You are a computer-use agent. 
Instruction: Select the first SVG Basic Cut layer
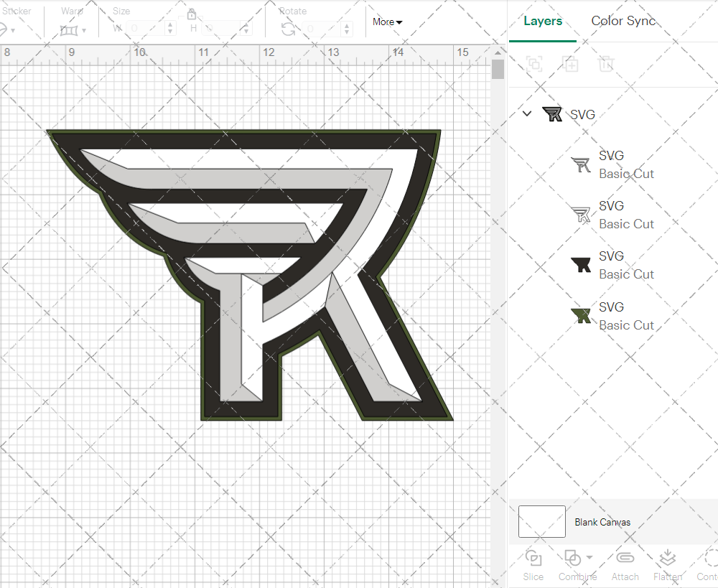(612, 165)
